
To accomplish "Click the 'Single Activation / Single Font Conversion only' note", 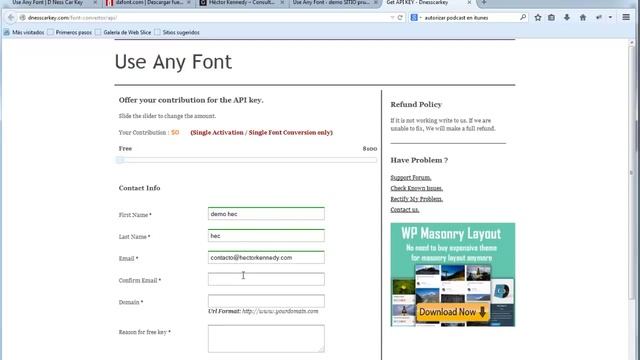I will coord(261,132).
